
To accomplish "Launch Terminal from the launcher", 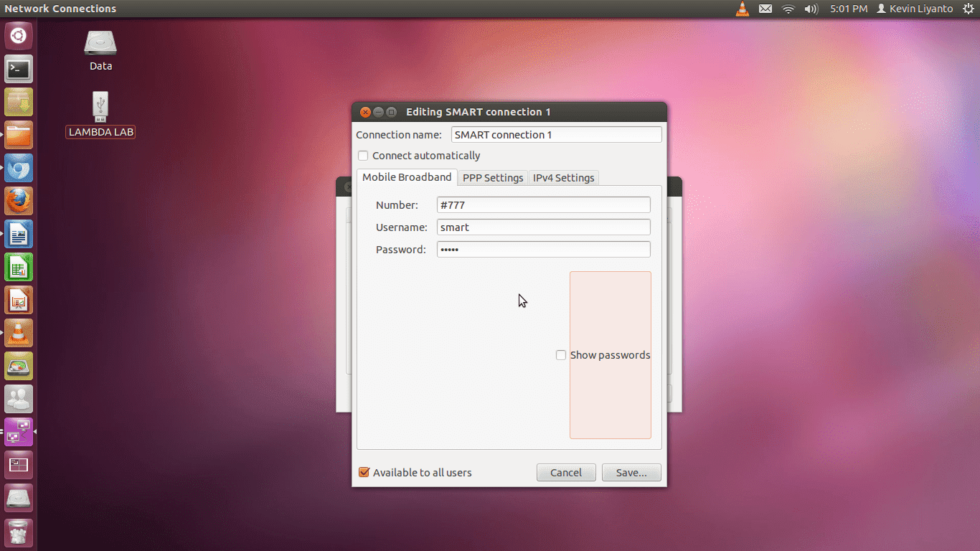I will coord(19,69).
